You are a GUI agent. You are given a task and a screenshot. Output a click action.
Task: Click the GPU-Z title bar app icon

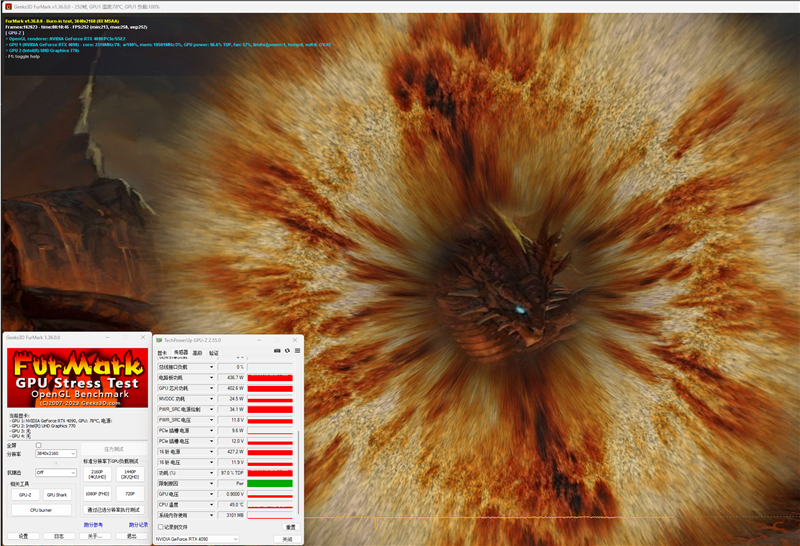click(160, 340)
